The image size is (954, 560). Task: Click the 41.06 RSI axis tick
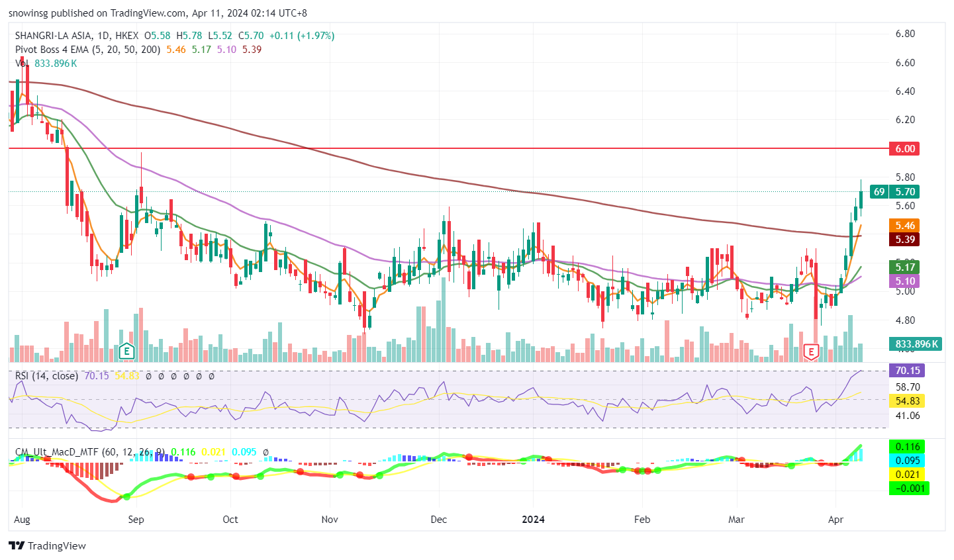(908, 416)
